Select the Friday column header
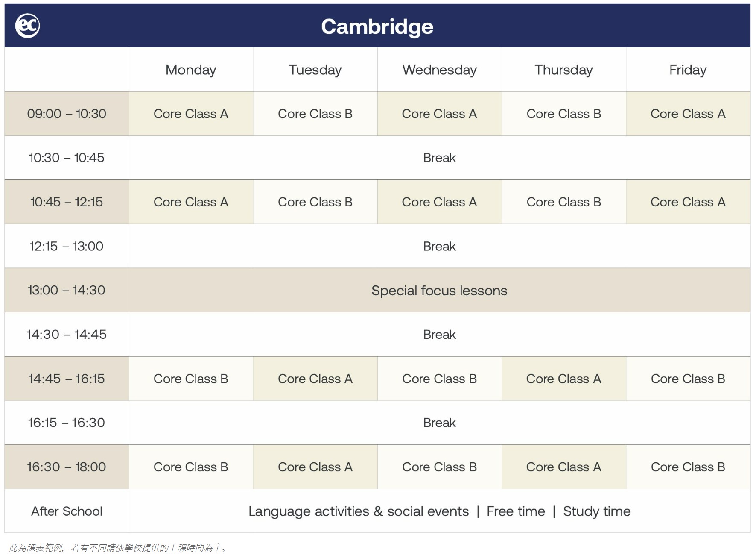Image resolution: width=756 pixels, height=555 pixels. pyautogui.click(x=688, y=70)
